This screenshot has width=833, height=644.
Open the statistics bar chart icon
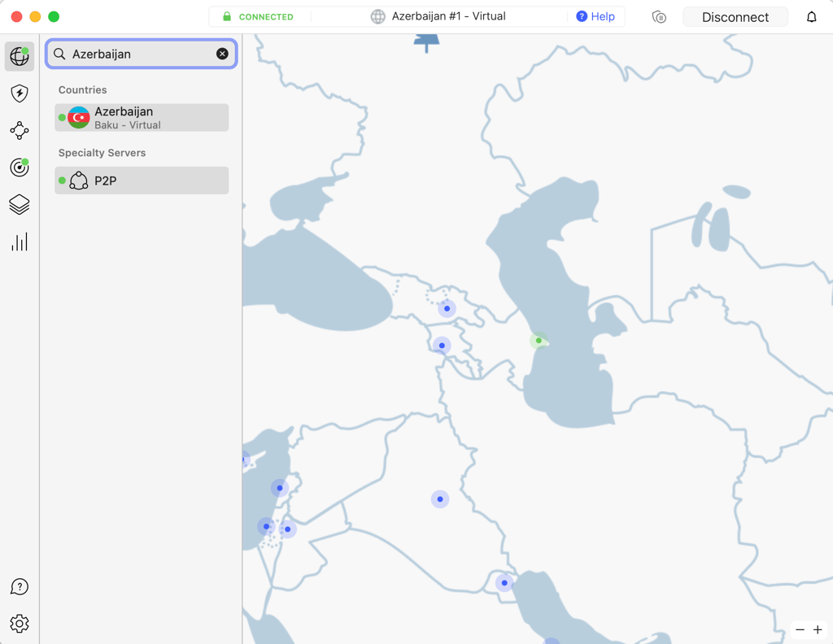pos(20,242)
